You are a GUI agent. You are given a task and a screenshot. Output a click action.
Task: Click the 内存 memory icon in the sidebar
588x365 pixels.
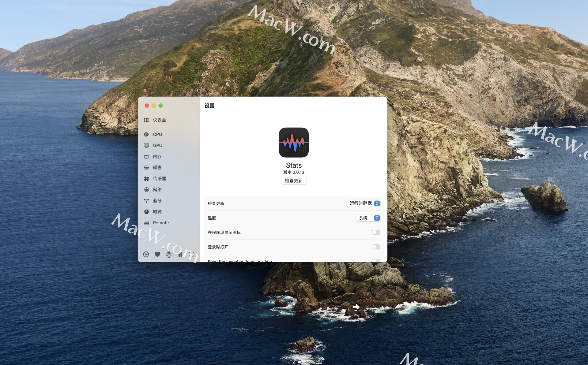click(x=146, y=157)
